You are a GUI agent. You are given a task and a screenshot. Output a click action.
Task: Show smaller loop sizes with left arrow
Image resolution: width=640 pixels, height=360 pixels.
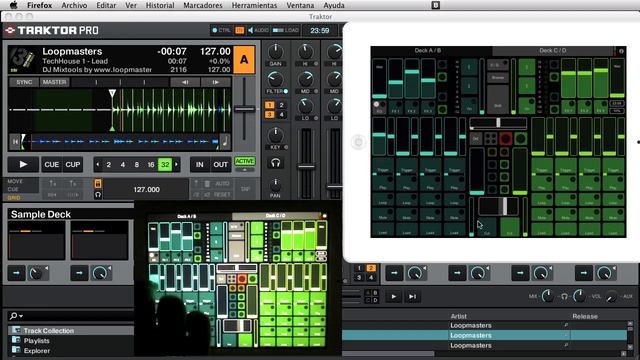[98, 164]
